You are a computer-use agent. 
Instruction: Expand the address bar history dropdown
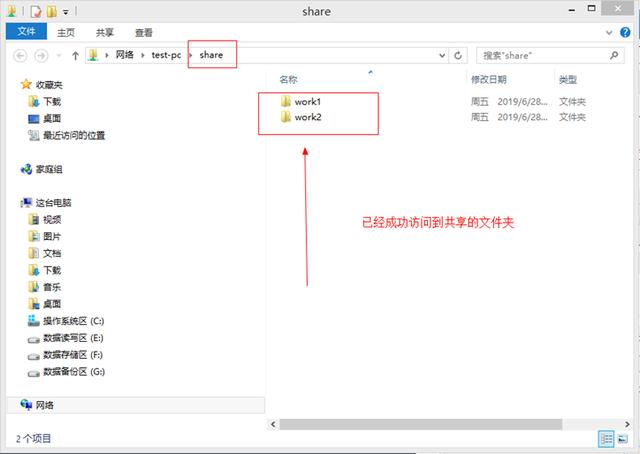442,56
